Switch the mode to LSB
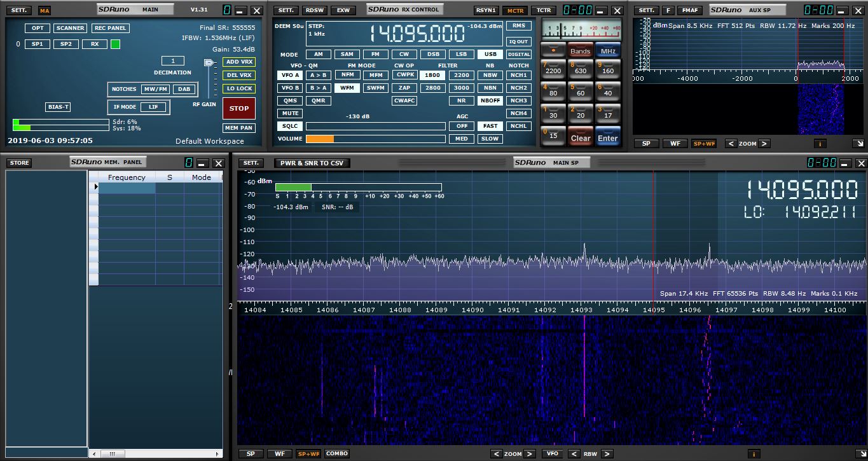The height and width of the screenshot is (461, 868). click(x=462, y=55)
